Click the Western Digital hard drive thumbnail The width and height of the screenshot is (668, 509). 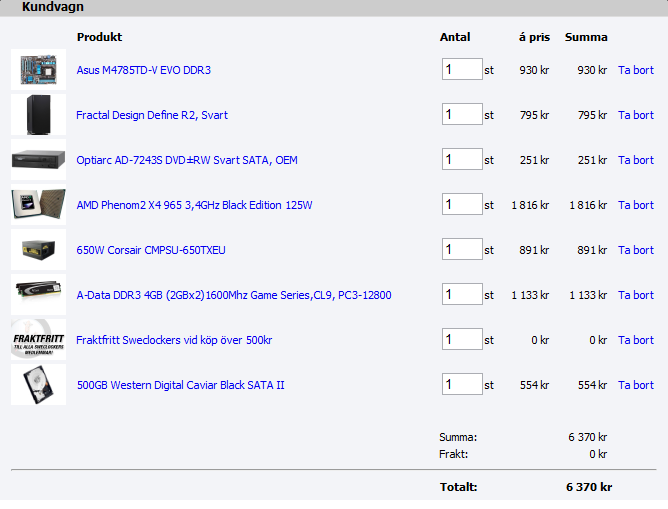coord(38,385)
